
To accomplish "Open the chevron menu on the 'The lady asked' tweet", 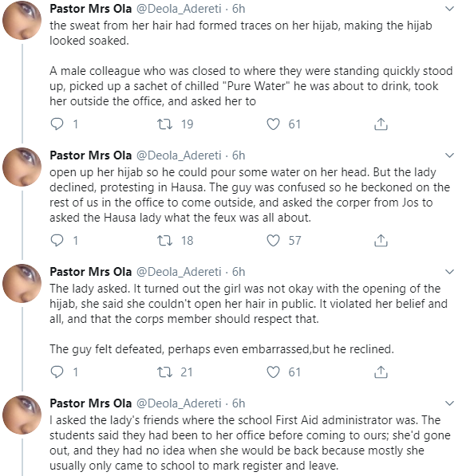I will point(449,271).
